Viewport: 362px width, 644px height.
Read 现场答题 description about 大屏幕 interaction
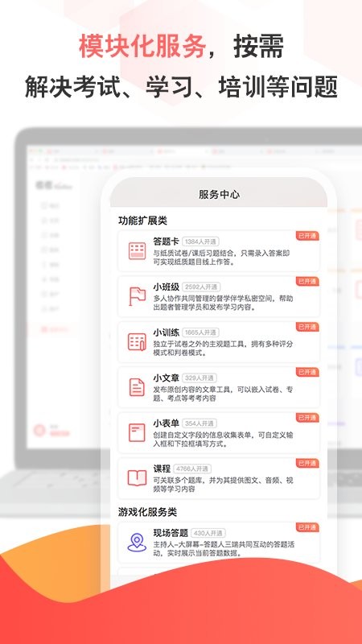224,549
